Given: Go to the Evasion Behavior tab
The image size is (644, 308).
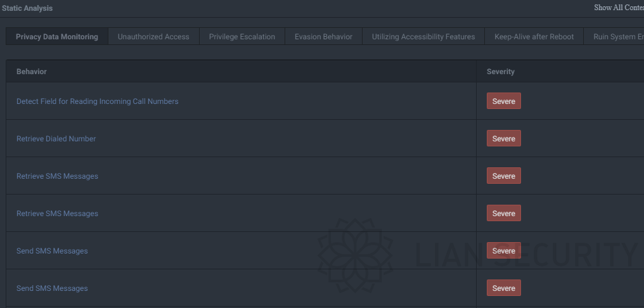Looking at the screenshot, I should (x=324, y=37).
